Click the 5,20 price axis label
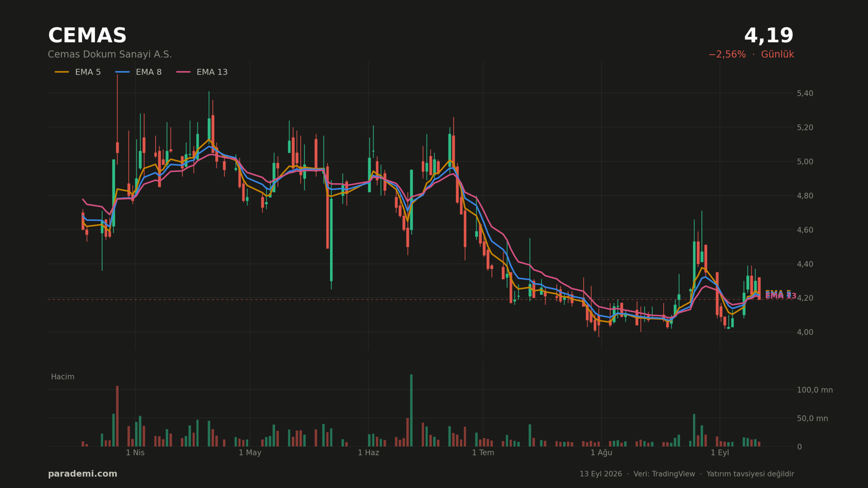This screenshot has width=868, height=488. point(805,128)
